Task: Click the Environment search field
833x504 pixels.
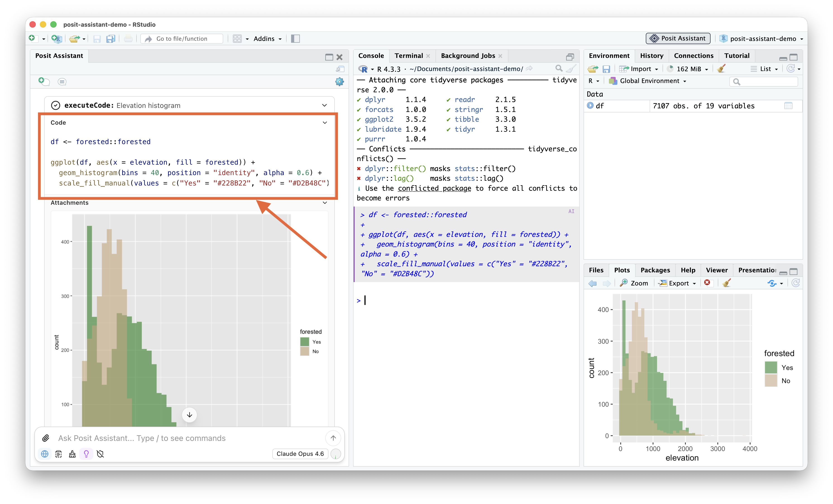Action: pyautogui.click(x=764, y=81)
